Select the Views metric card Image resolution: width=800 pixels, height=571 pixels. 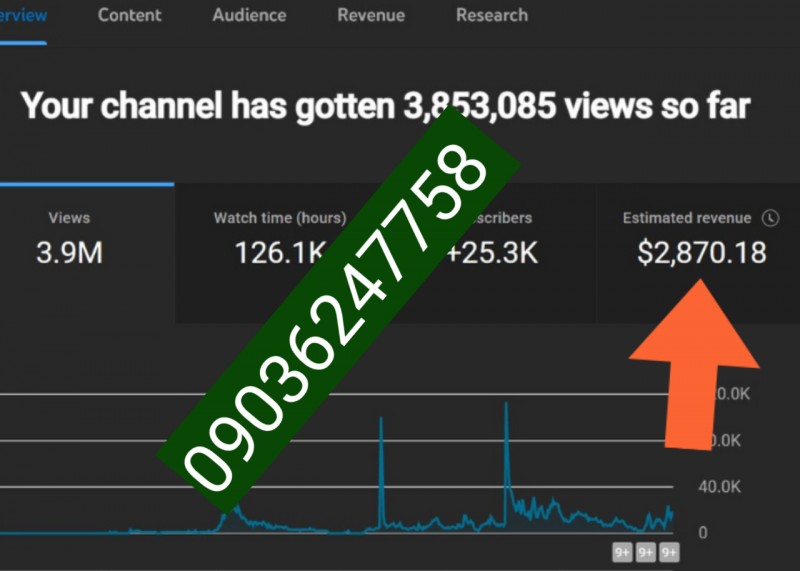[x=87, y=253]
